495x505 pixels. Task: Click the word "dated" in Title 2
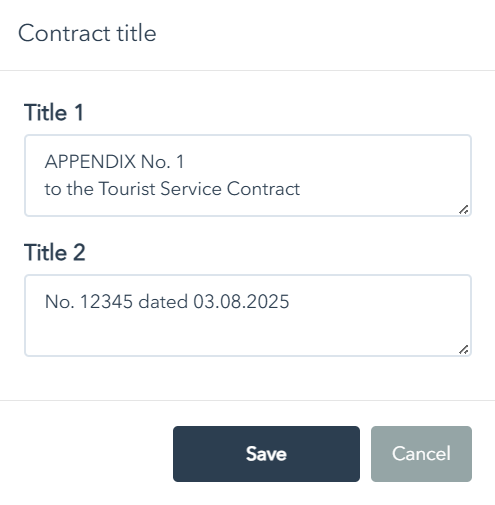(163, 302)
